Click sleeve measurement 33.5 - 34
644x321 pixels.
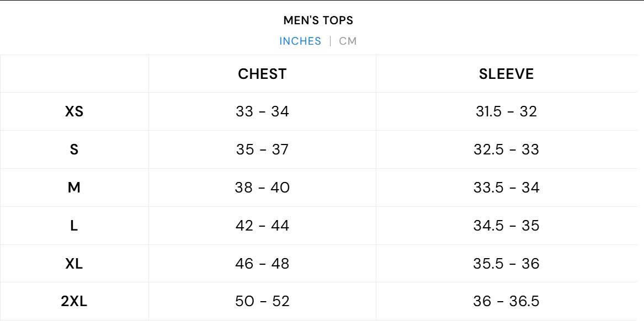point(506,188)
